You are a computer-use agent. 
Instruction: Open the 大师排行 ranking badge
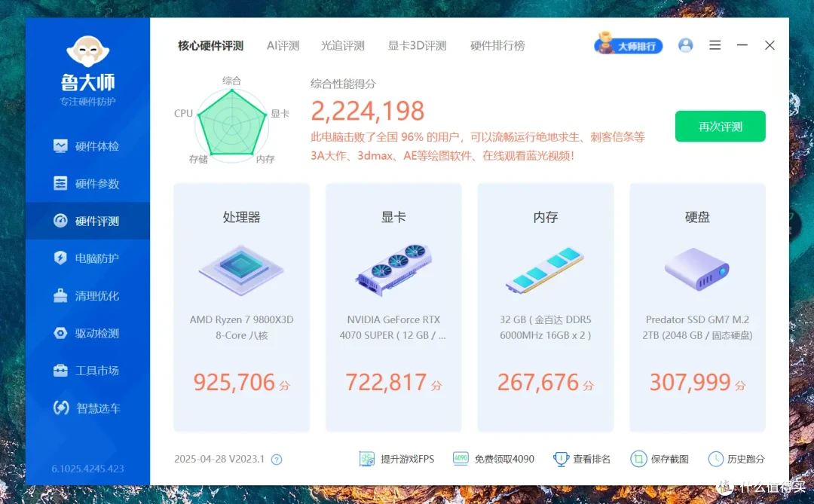(628, 44)
